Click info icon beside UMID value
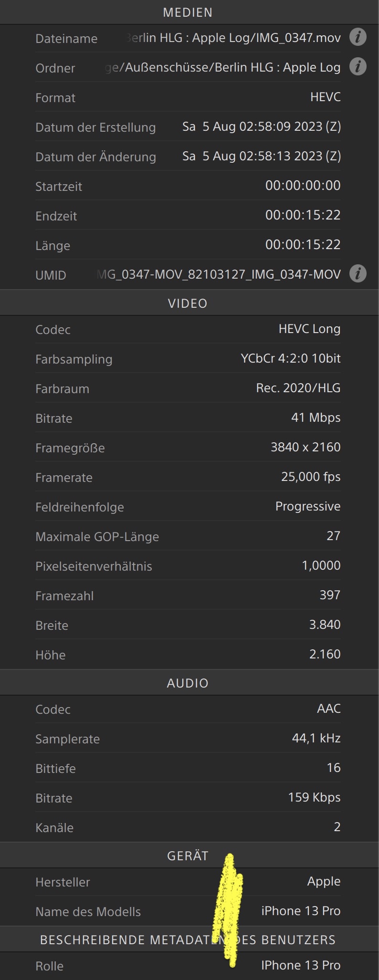The image size is (379, 980). pyautogui.click(x=358, y=273)
